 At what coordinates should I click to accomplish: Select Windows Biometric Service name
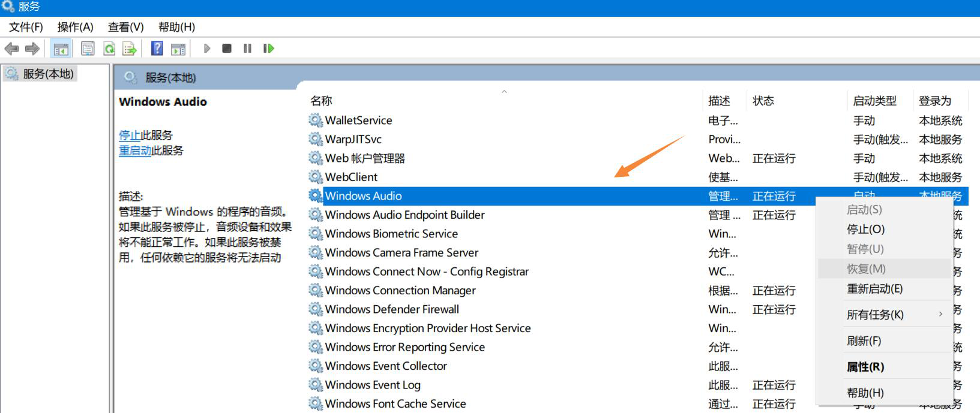(391, 234)
